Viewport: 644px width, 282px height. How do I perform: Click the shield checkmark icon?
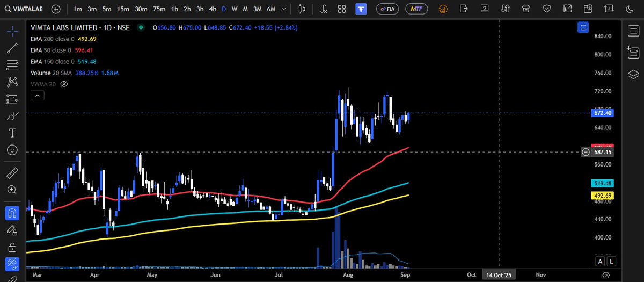[546, 9]
